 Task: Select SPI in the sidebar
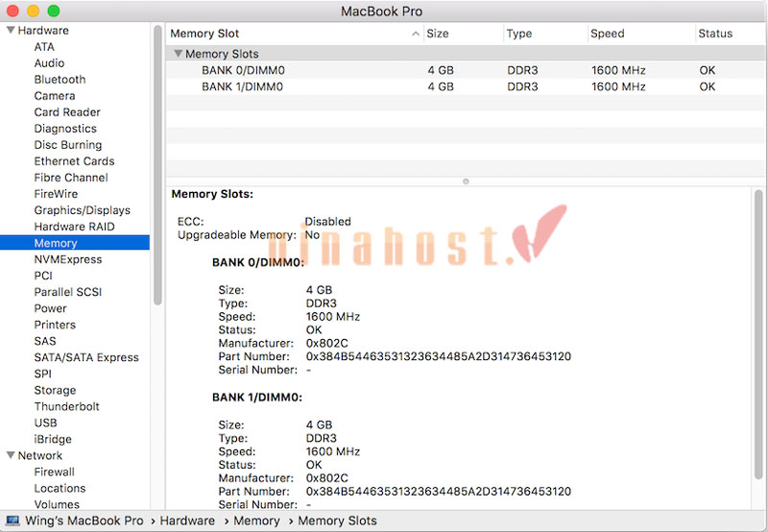pyautogui.click(x=42, y=374)
